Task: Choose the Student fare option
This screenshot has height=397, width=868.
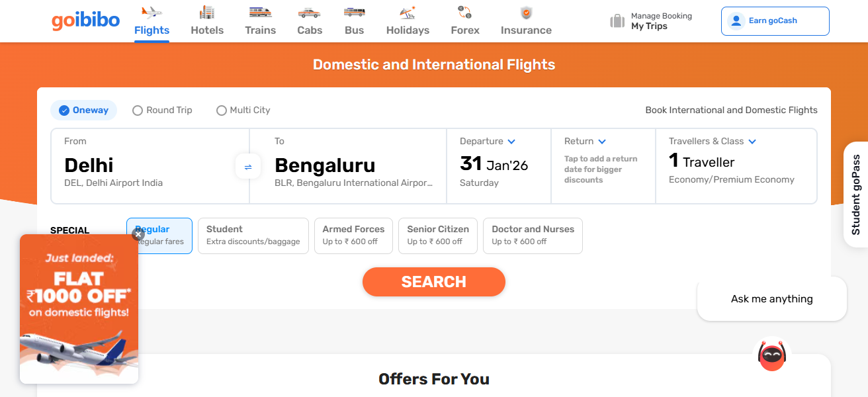Action: point(253,236)
